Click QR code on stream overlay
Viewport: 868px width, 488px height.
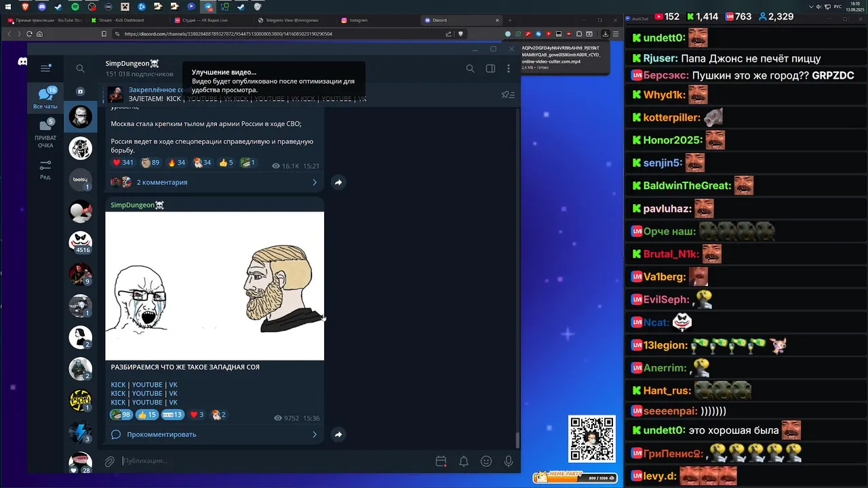tap(592, 439)
